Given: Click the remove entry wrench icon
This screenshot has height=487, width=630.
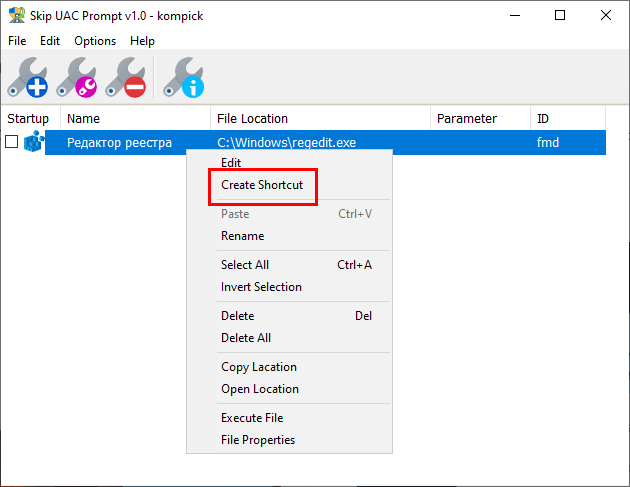Looking at the screenshot, I should click(126, 77).
